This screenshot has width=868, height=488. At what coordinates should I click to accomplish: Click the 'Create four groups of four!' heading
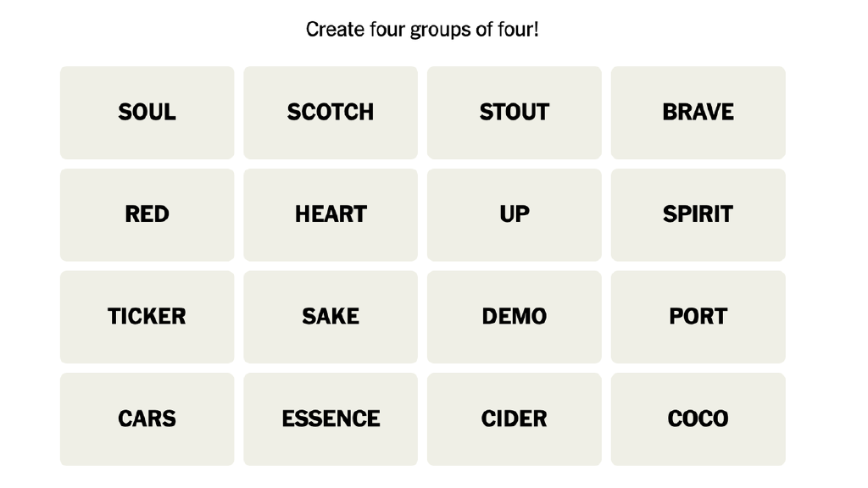coord(422,30)
